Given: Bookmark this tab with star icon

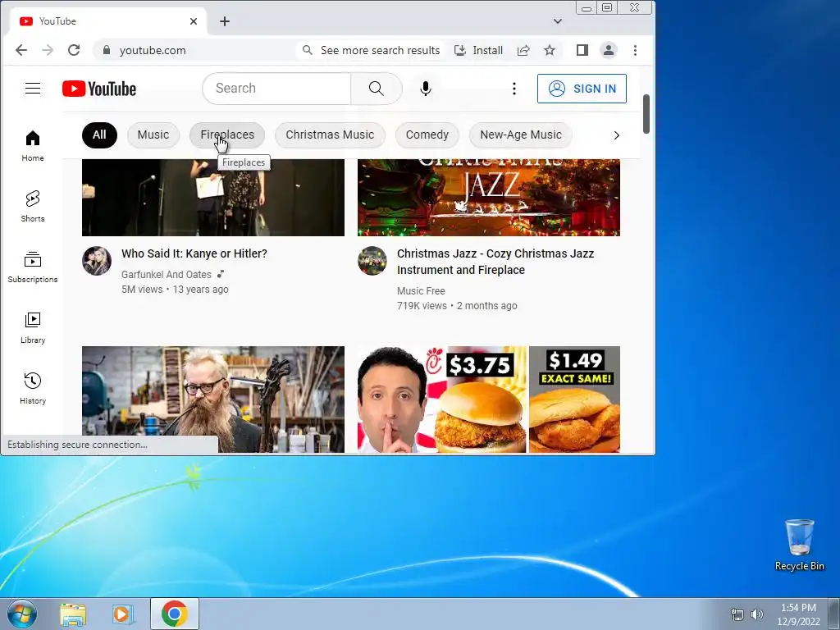Looking at the screenshot, I should point(550,50).
